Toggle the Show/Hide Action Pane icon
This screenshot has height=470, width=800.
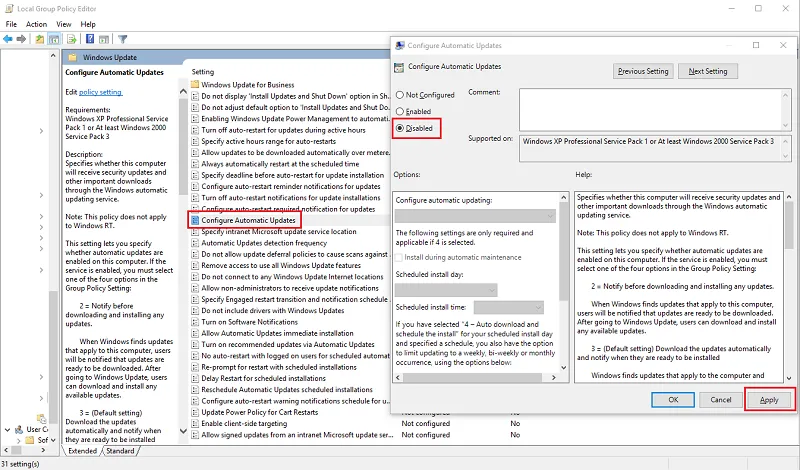click(x=104, y=39)
